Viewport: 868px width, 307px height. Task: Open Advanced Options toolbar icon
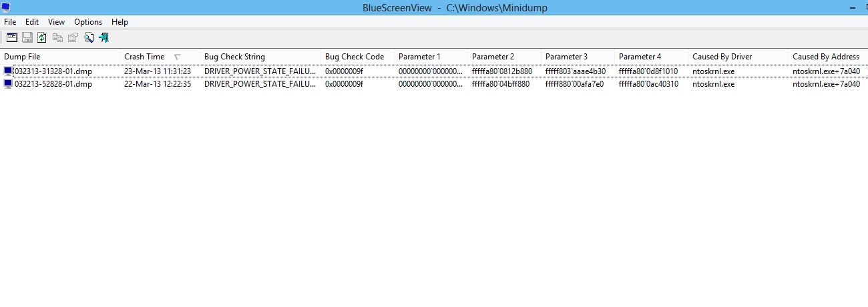coord(11,38)
